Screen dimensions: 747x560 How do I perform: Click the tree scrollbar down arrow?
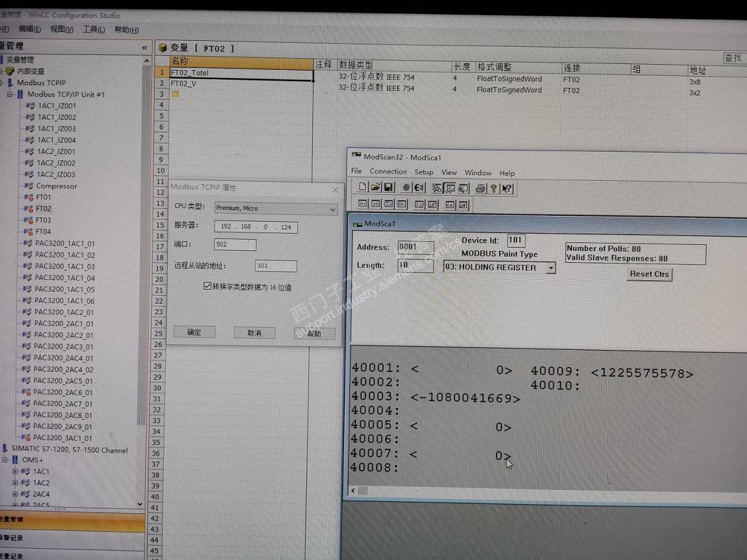coord(140,503)
